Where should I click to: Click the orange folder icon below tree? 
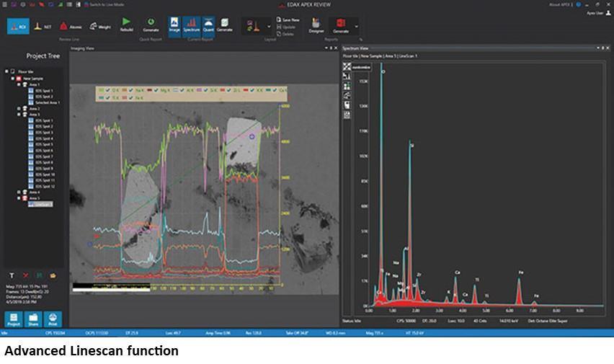coord(53,275)
